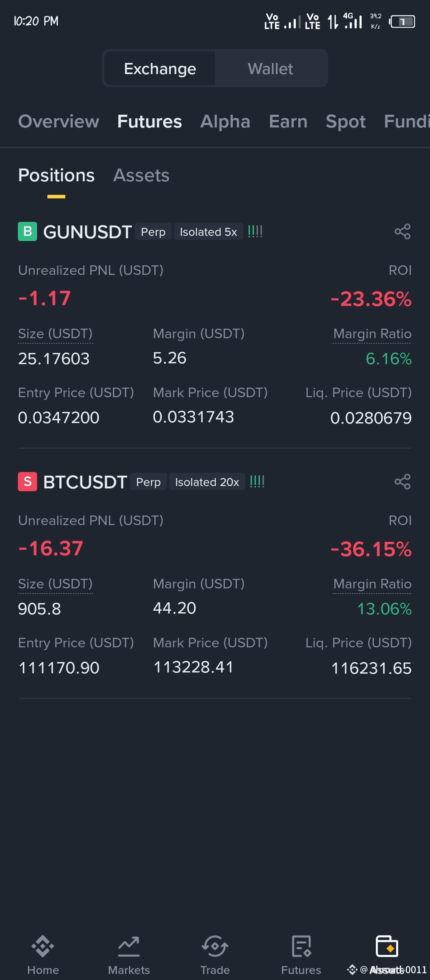Tap the green B buy badge on GUNUSDT

pyautogui.click(x=27, y=231)
